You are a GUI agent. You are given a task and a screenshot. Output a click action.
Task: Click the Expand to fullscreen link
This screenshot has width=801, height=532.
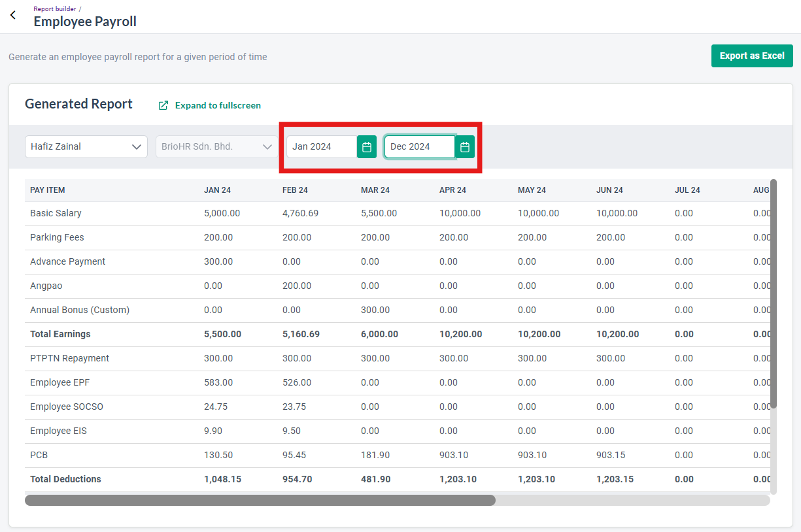[x=217, y=105]
